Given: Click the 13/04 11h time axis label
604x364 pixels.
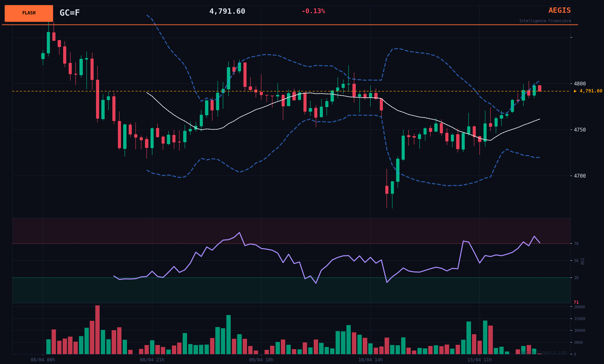Looking at the screenshot, I should (479, 360).
